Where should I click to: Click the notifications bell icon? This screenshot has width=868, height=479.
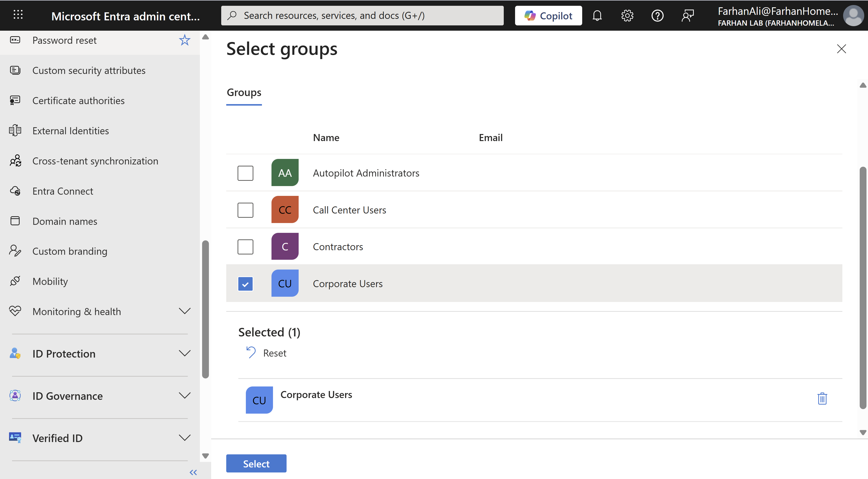[597, 16]
